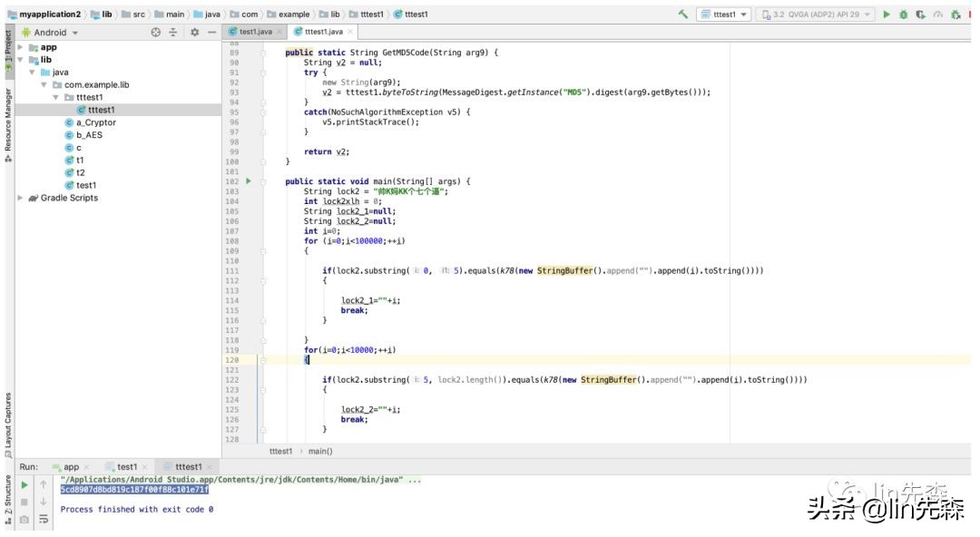Screen dimensions: 980x537
Task: Open a_Cryptor class in project tree
Action: 95,122
